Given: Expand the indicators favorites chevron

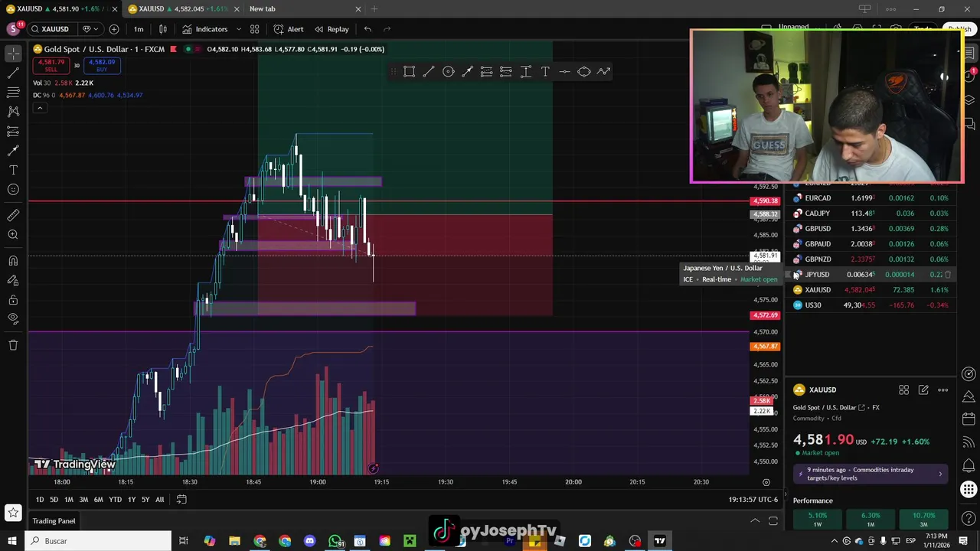Looking at the screenshot, I should (x=238, y=29).
